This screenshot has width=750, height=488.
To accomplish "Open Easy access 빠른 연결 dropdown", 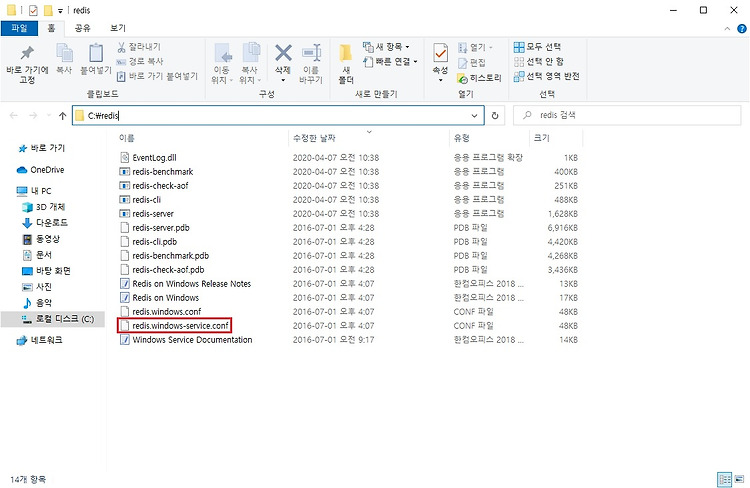I will click(x=390, y=61).
